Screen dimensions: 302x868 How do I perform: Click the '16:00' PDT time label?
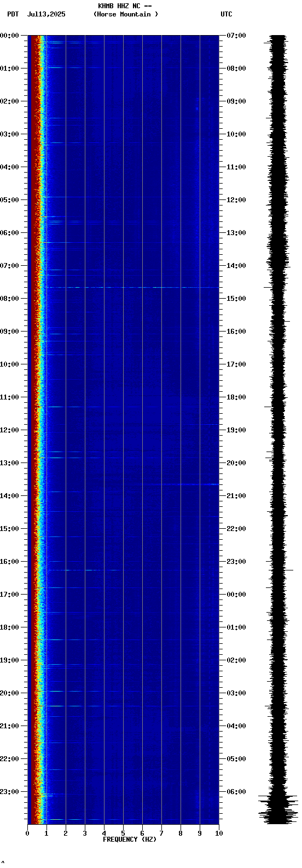(x=10, y=562)
